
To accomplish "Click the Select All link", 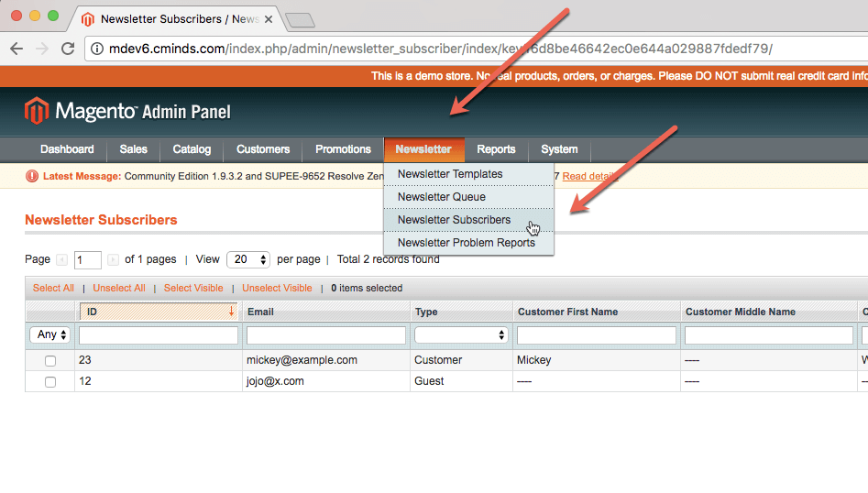I will (53, 288).
